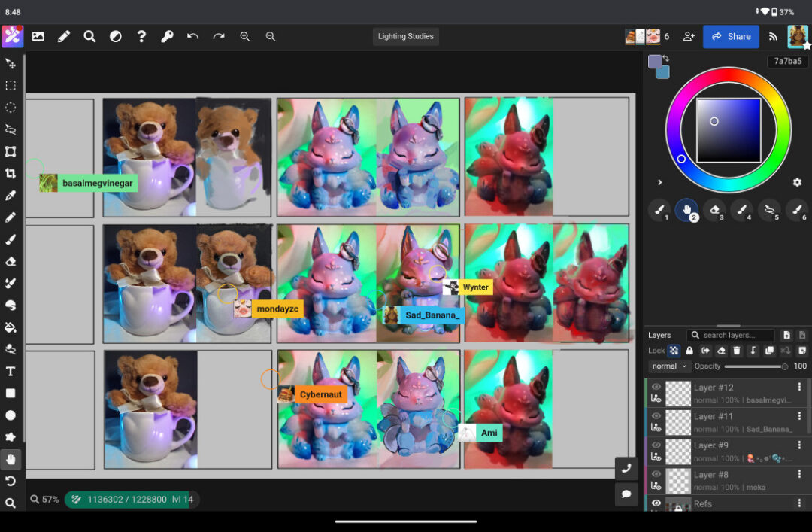Open the image menu in top toolbar

point(38,36)
